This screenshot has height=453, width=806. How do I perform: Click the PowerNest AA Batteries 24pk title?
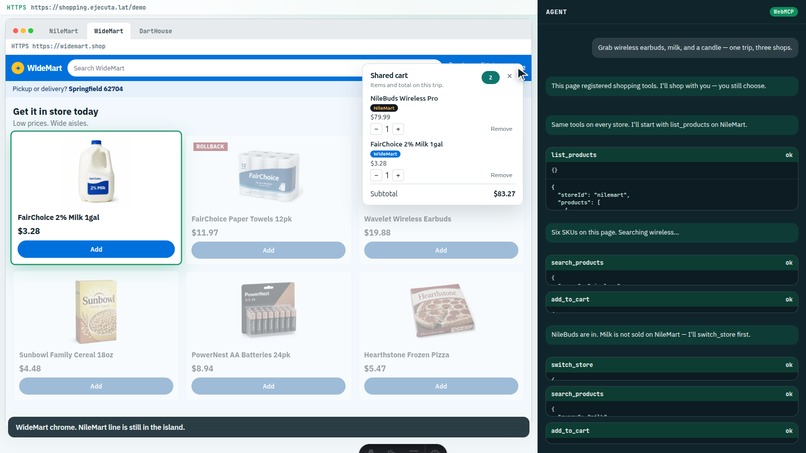point(241,355)
